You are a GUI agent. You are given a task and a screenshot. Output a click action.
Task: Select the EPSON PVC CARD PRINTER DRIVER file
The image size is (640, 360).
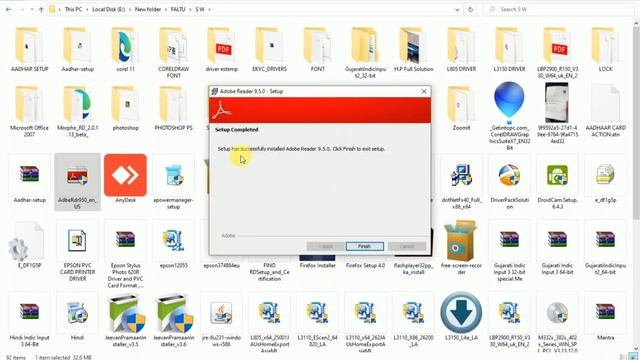78,251
